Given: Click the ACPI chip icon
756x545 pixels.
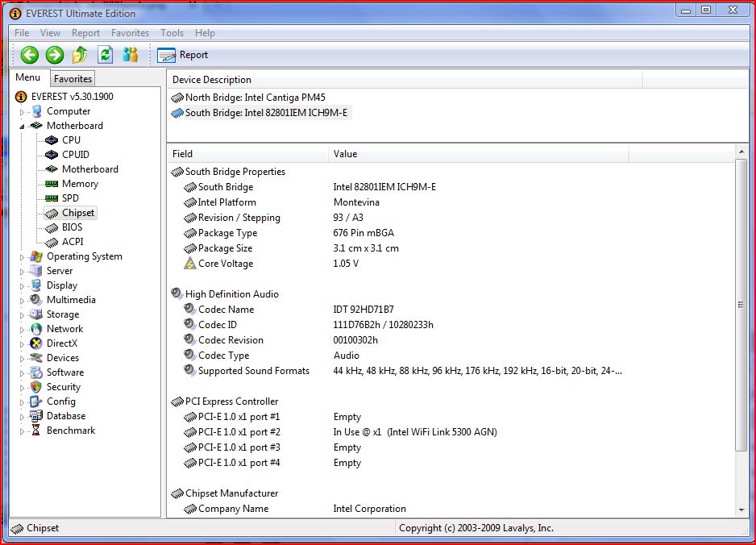Looking at the screenshot, I should 52,242.
